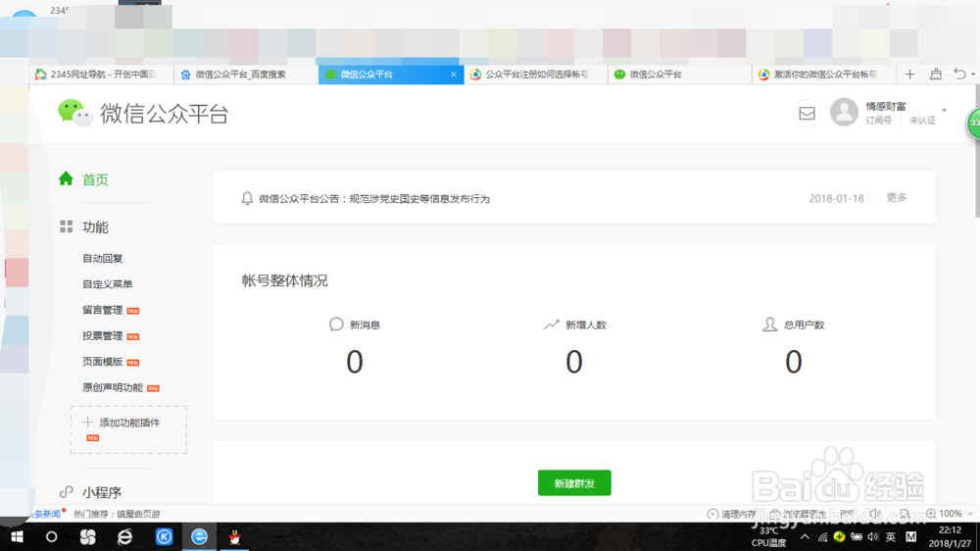Click the 33°C CPU temperature readout
This screenshot has height=551, width=980.
click(x=768, y=536)
